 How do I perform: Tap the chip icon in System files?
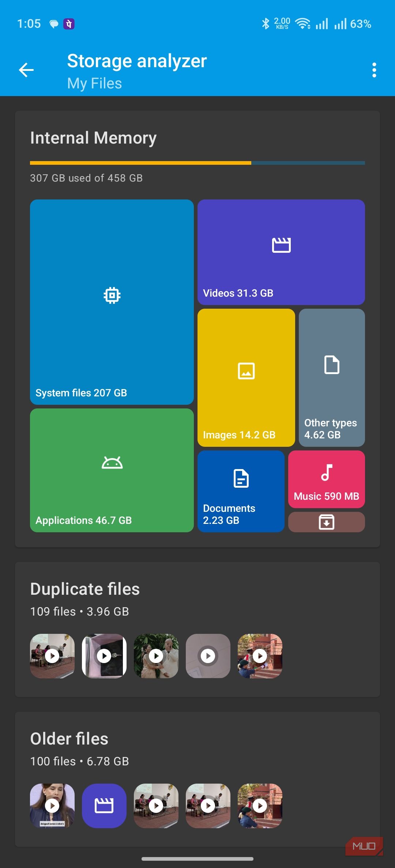[112, 295]
